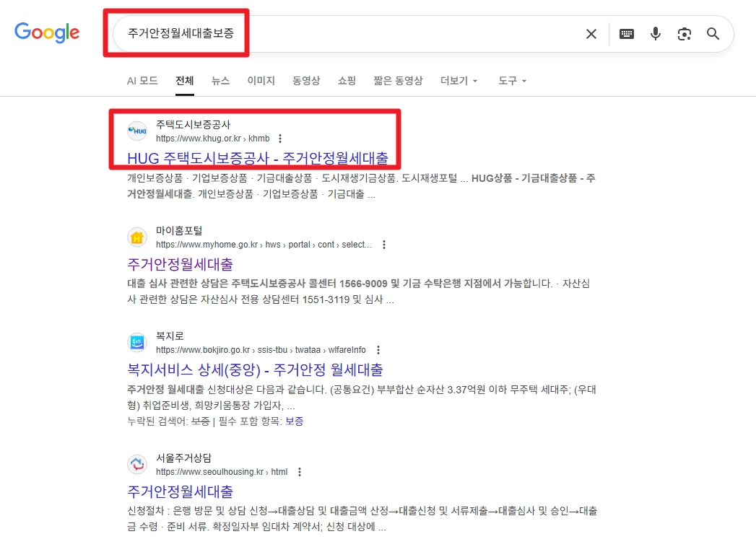The height and width of the screenshot is (547, 756).
Task: Activate voice search with the microphone icon
Action: (655, 34)
